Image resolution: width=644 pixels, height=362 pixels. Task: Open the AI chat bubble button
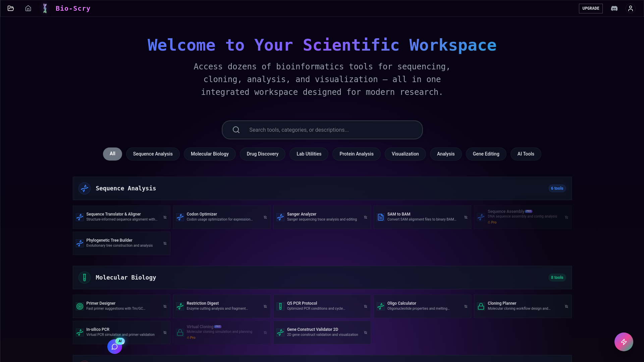pyautogui.click(x=115, y=347)
